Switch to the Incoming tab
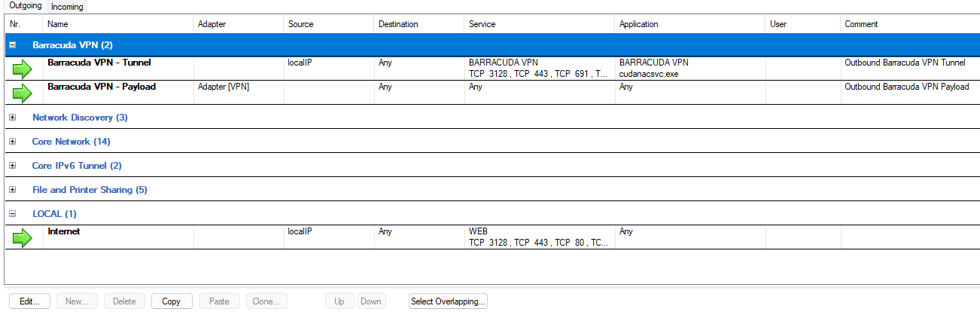 click(67, 7)
